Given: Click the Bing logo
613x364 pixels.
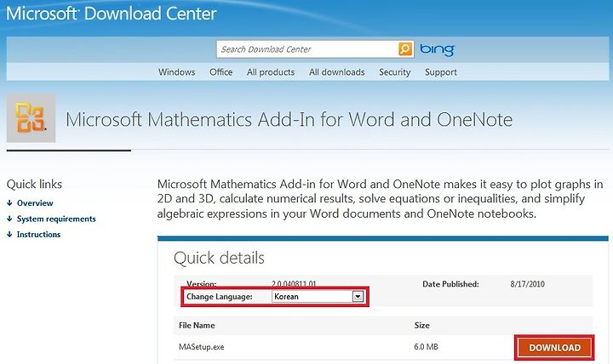Looking at the screenshot, I should click(437, 49).
